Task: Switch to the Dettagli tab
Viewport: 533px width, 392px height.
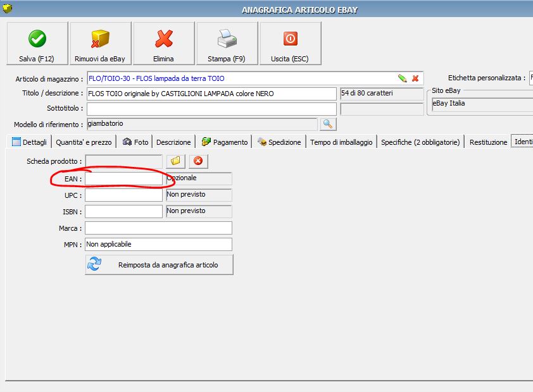Action: [x=30, y=142]
